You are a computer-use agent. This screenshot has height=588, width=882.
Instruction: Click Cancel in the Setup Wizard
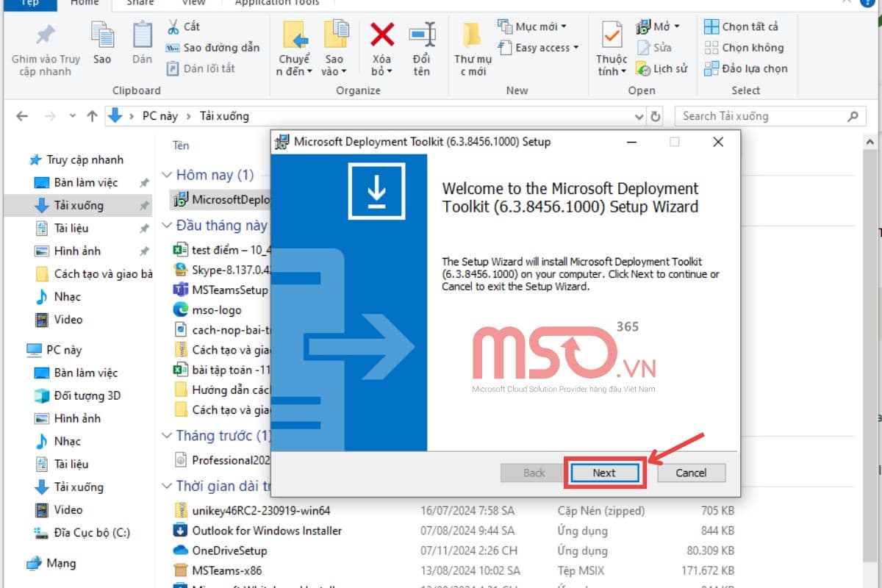[x=691, y=473]
